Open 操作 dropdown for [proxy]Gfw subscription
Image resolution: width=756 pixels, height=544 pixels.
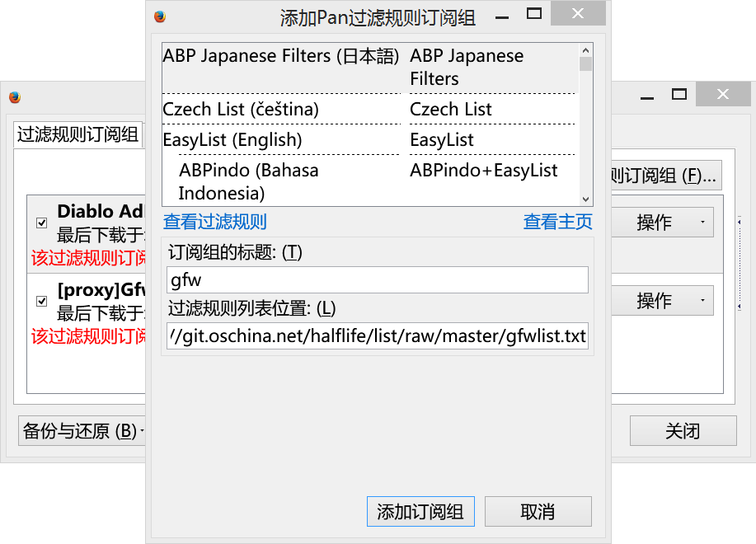(x=663, y=301)
